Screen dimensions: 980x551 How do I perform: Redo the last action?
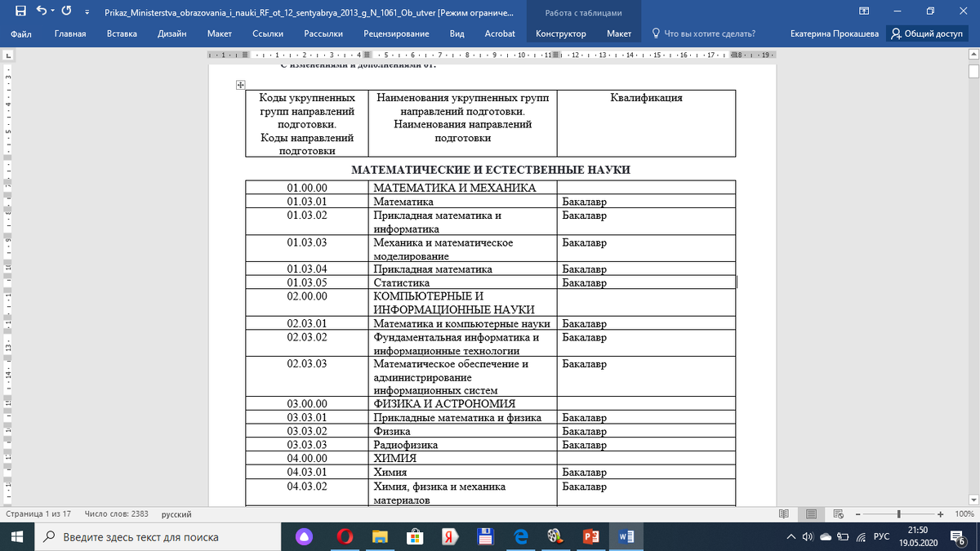[65, 11]
